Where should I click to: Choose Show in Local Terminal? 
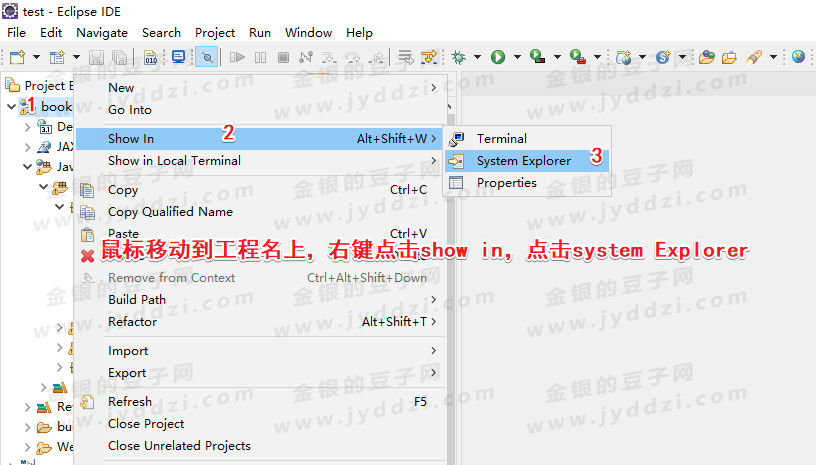tap(260, 161)
